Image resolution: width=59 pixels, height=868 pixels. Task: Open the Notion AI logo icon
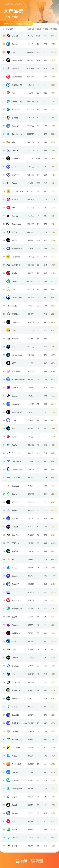tap(8, 68)
